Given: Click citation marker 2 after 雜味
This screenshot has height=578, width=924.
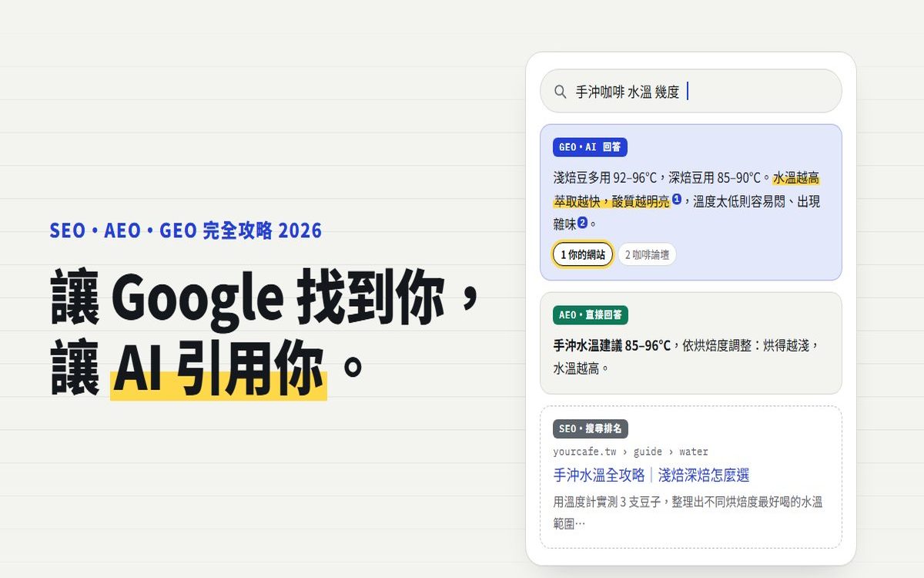Looking at the screenshot, I should point(583,223).
